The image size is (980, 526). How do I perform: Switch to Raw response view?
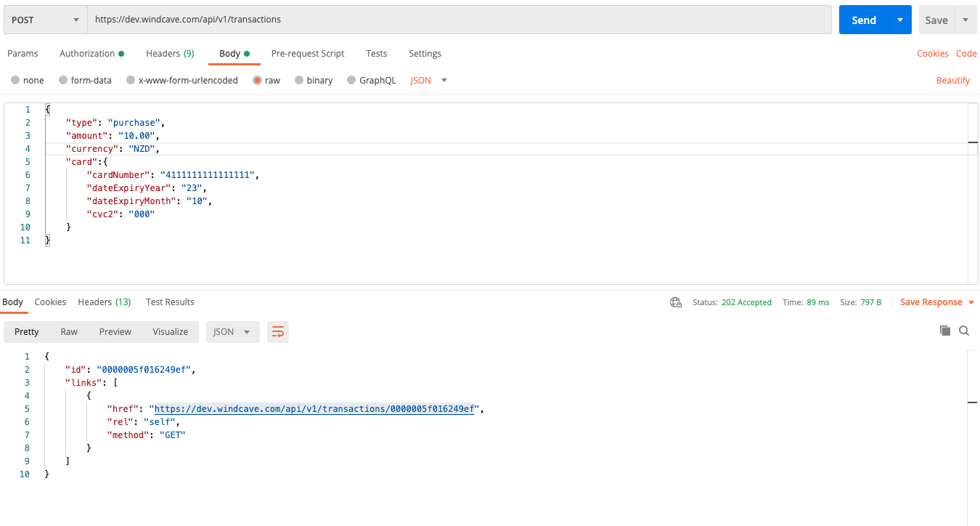point(69,332)
